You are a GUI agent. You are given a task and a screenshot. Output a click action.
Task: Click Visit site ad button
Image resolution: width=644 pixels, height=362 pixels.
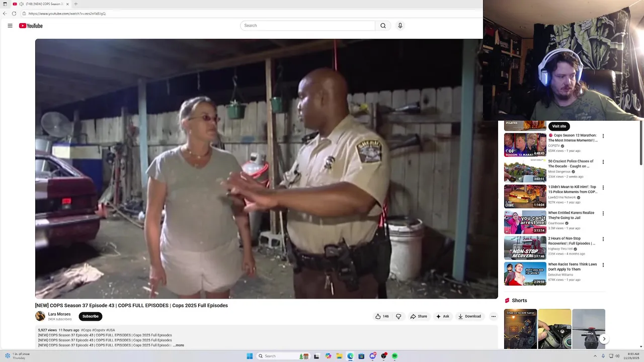click(559, 126)
